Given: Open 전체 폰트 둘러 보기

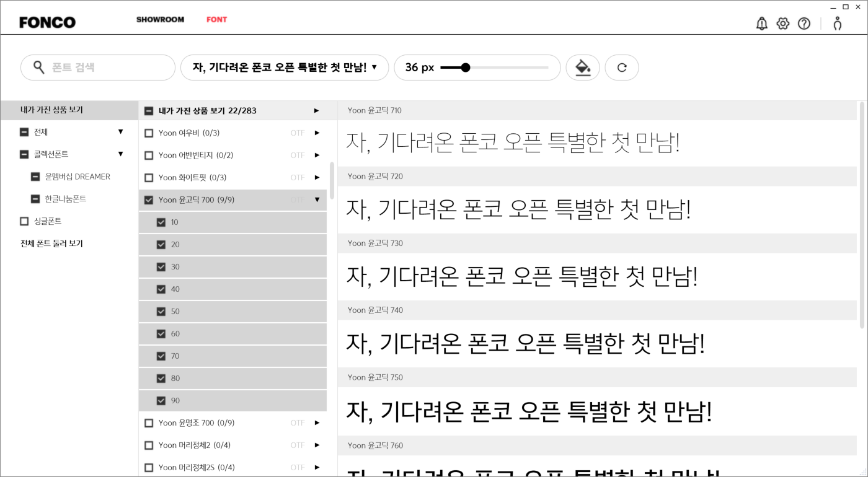Looking at the screenshot, I should coord(51,243).
